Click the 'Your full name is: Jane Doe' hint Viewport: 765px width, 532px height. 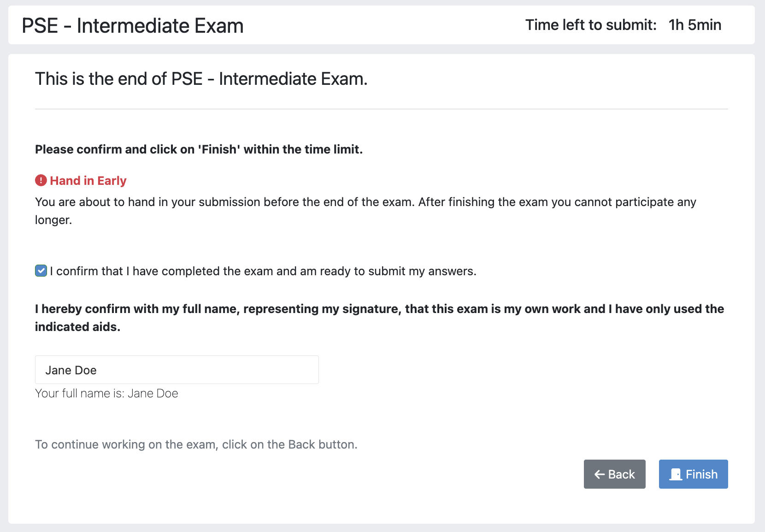(106, 393)
